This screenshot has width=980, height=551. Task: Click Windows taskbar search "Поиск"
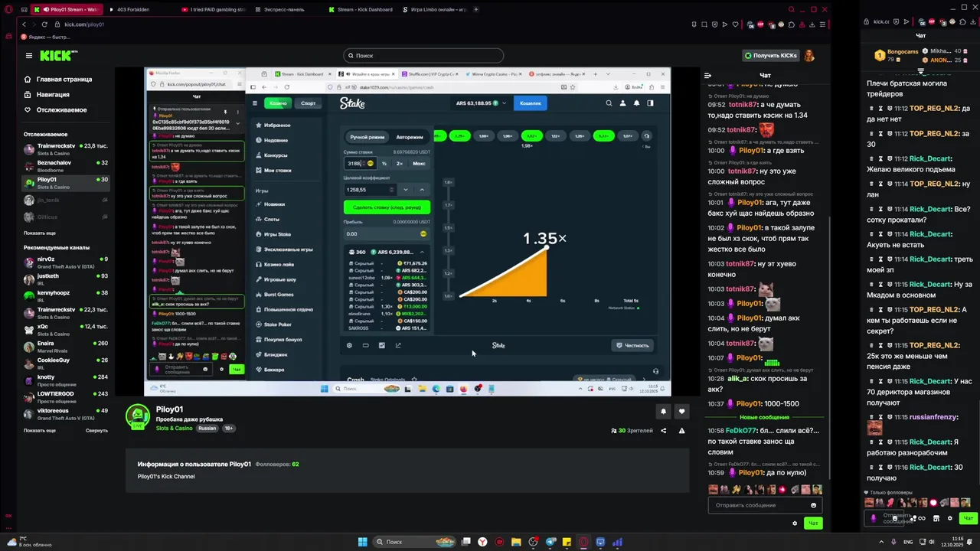click(413, 542)
